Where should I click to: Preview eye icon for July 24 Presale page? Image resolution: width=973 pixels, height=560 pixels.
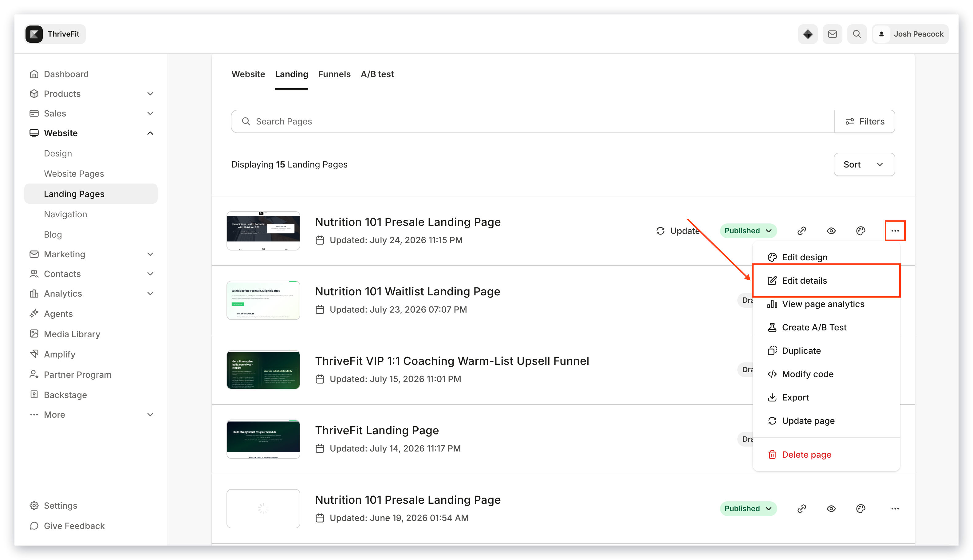click(x=831, y=231)
